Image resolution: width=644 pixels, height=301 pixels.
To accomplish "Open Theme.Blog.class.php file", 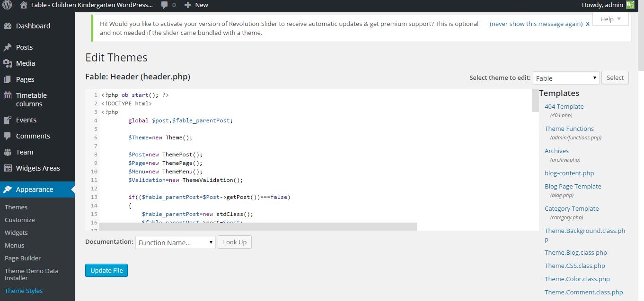I will [x=576, y=252].
